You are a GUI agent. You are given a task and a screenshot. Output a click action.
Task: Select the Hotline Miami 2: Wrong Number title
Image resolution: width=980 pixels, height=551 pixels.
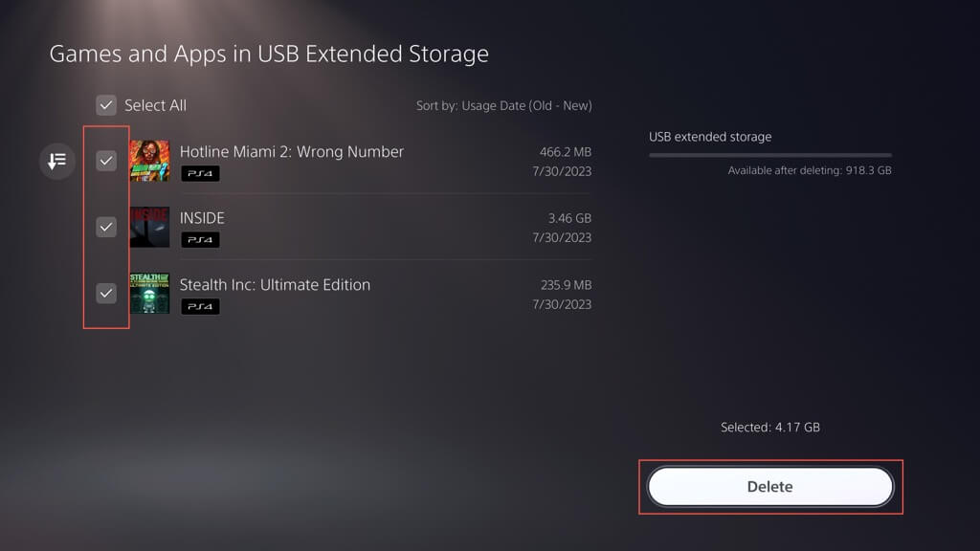pos(292,152)
